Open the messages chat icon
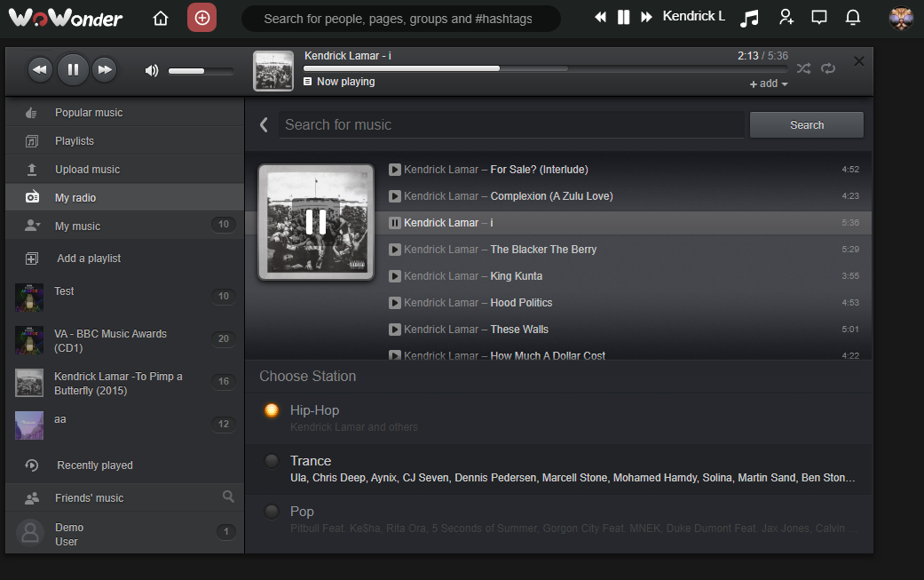The image size is (924, 580). pos(819,18)
